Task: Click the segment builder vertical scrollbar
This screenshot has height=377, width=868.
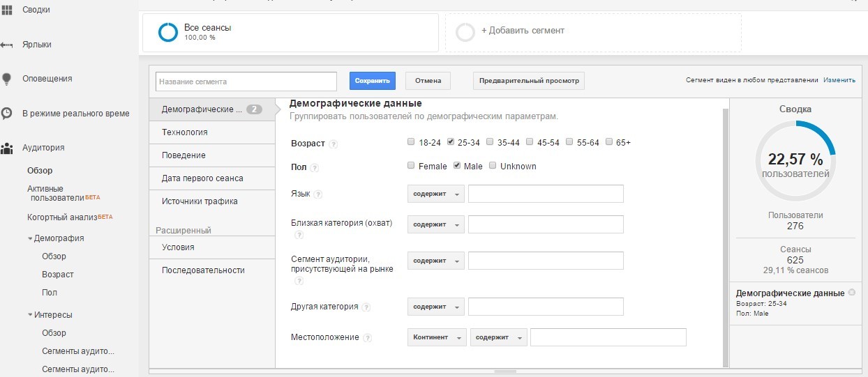Action: coord(726,238)
